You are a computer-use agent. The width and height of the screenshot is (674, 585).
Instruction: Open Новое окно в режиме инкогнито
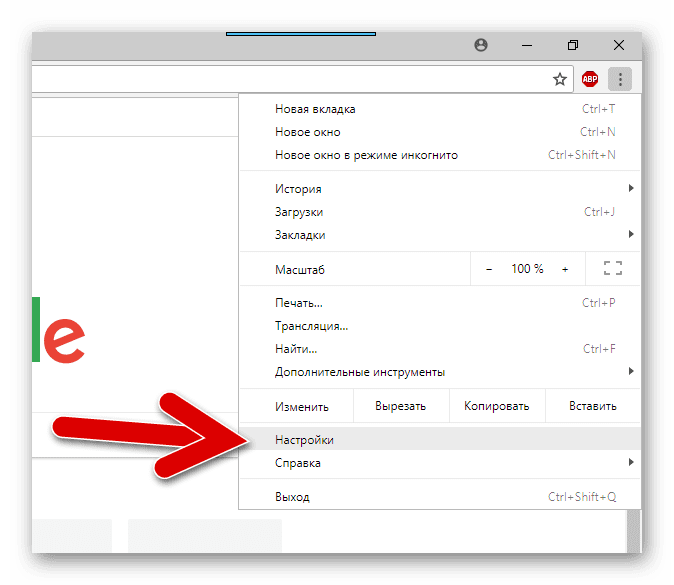[x=440, y=155]
